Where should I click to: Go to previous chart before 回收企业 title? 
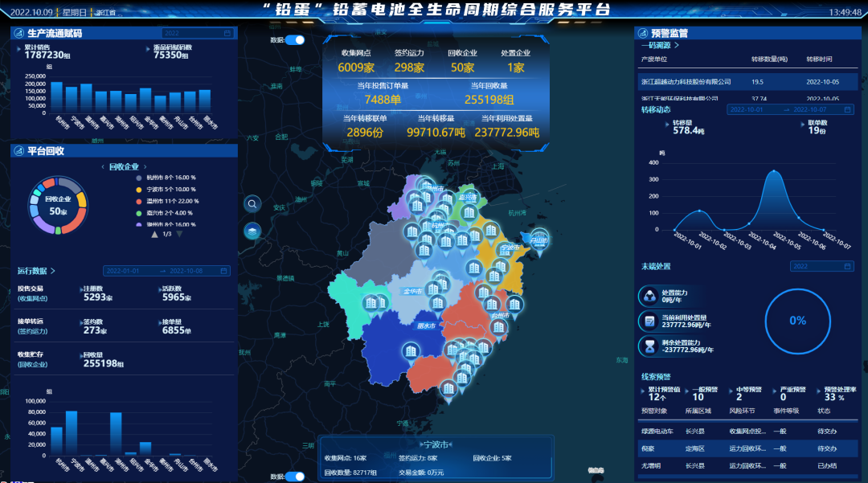(x=103, y=166)
